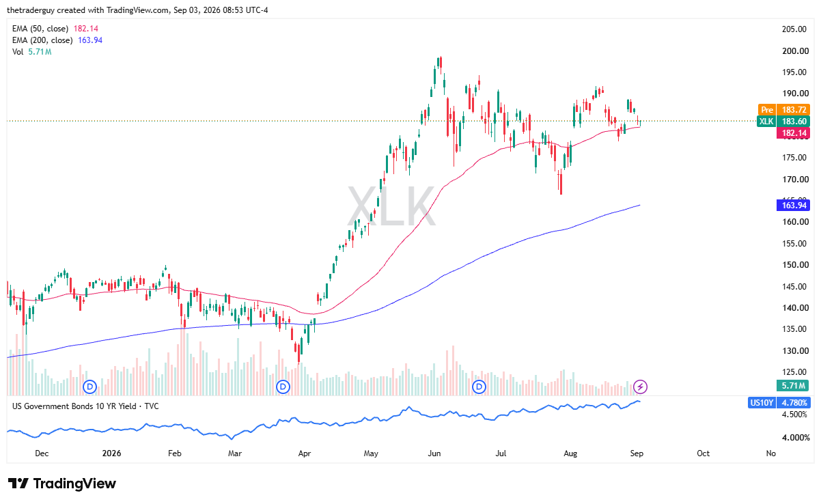Click the header text 'thetraderguy created with TradingView.com'
821x504 pixels.
pyautogui.click(x=90, y=10)
